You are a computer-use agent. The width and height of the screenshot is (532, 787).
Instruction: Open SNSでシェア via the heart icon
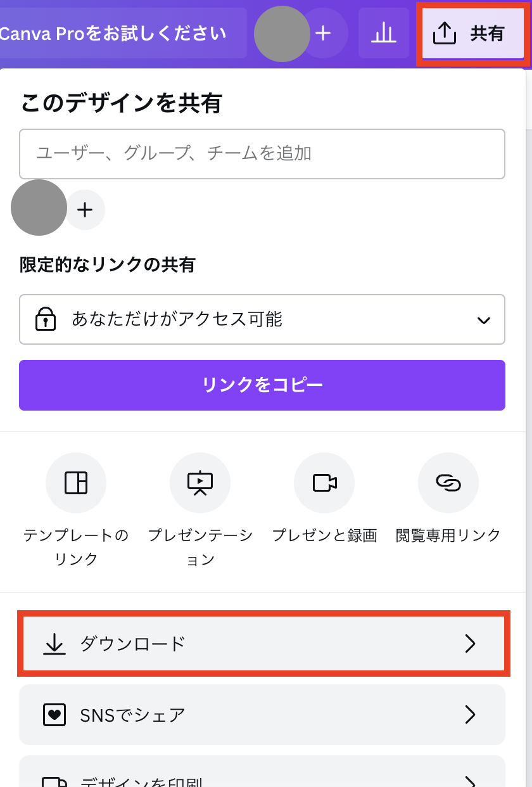pos(54,715)
